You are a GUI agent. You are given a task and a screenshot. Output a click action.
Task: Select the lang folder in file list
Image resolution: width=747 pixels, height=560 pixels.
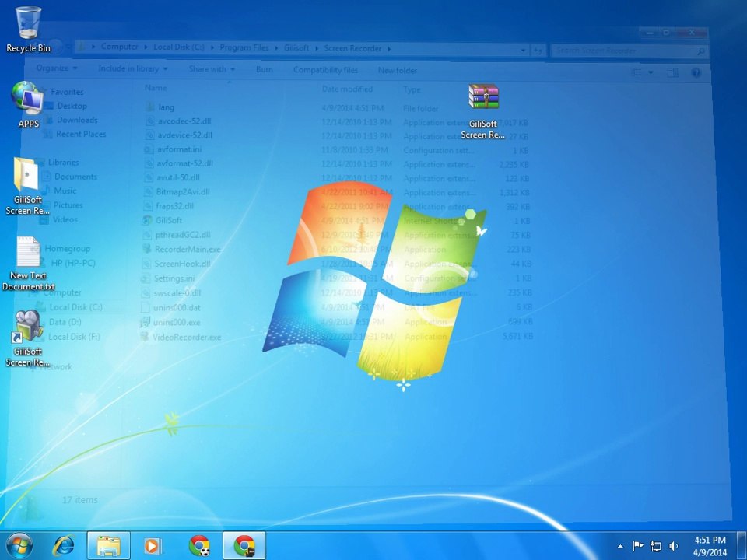[x=166, y=107]
